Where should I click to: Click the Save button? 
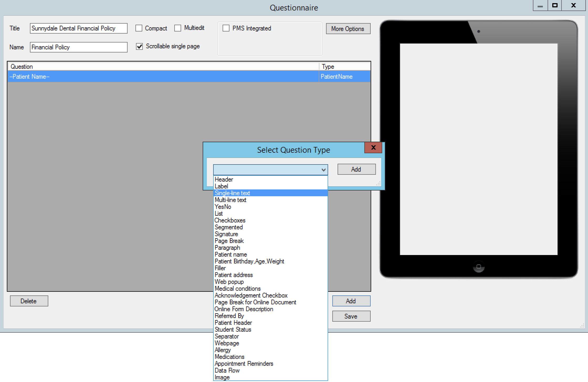(351, 316)
